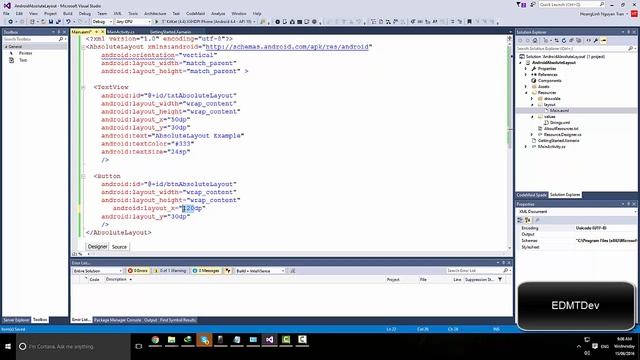Open the File menu
The image size is (640, 360).
point(6,13)
